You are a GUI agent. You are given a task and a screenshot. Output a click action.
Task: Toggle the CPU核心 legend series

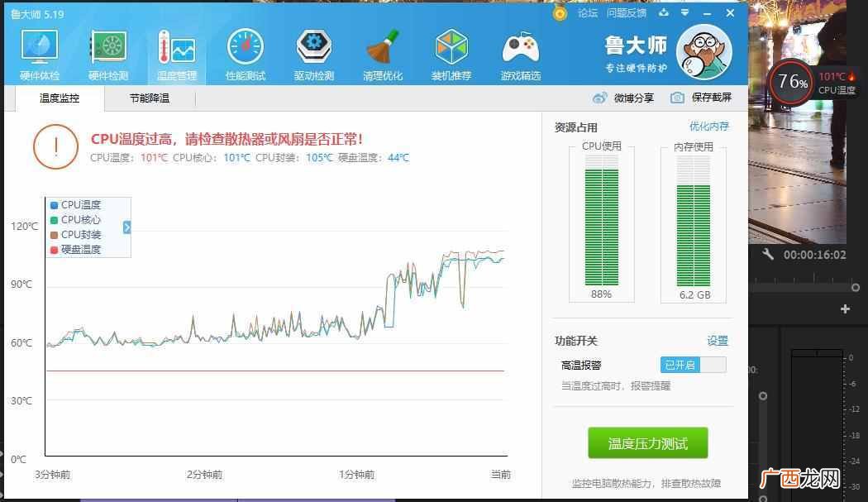tap(76, 219)
